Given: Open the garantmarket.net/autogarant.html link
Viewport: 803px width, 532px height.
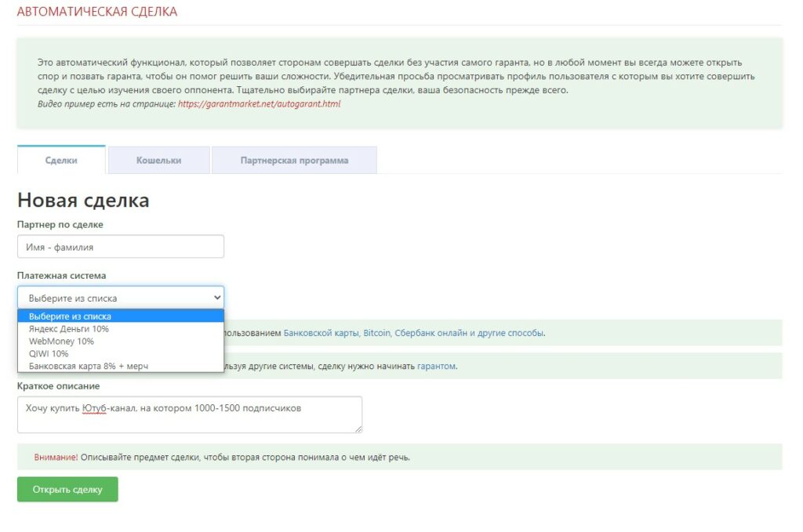Looking at the screenshot, I should click(259, 103).
